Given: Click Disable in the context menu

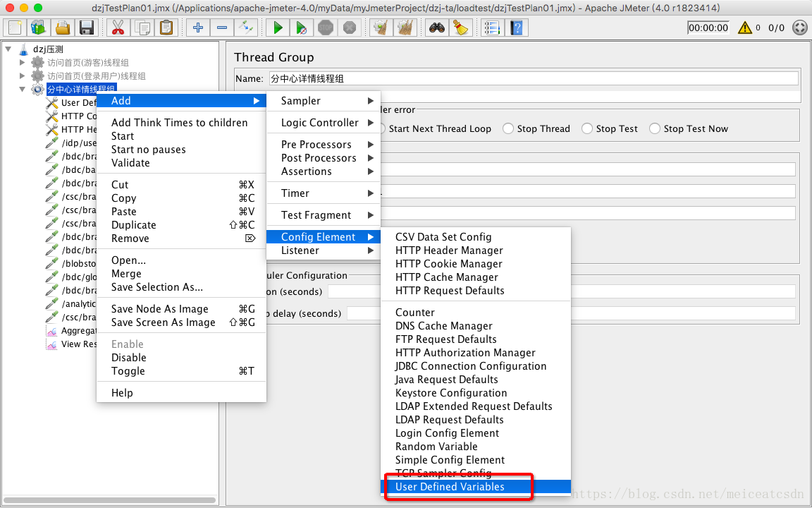Looking at the screenshot, I should 181,358.
